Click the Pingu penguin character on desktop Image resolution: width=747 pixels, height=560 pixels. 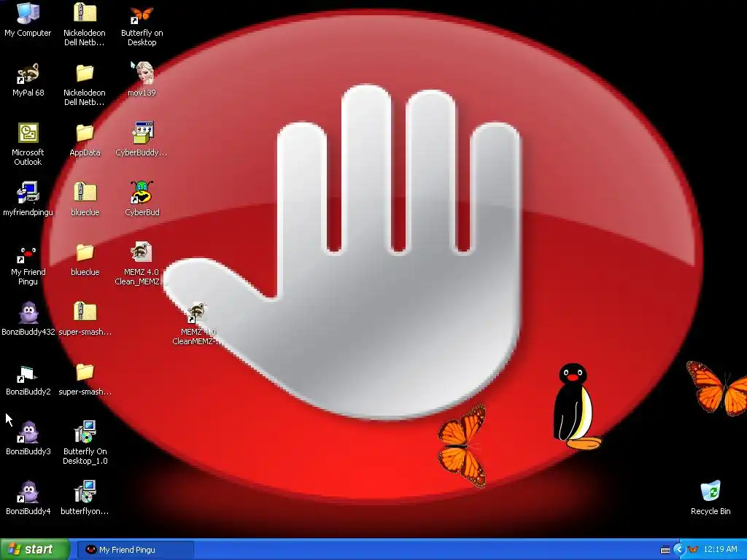[x=576, y=406]
